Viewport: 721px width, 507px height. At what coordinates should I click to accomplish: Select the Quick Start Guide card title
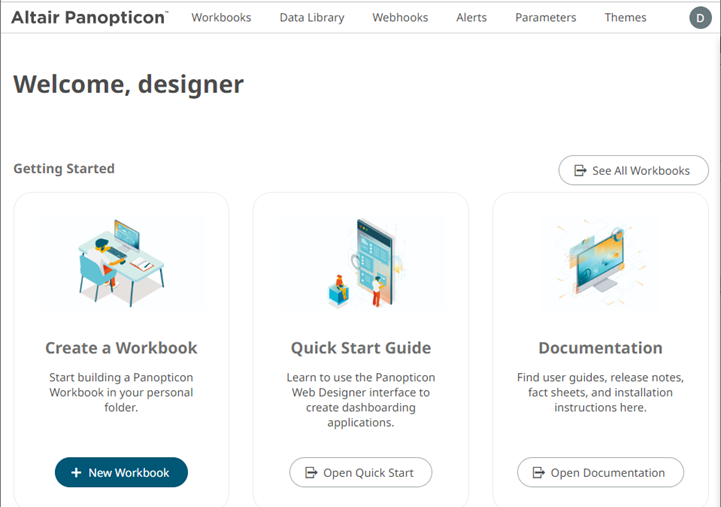[361, 348]
